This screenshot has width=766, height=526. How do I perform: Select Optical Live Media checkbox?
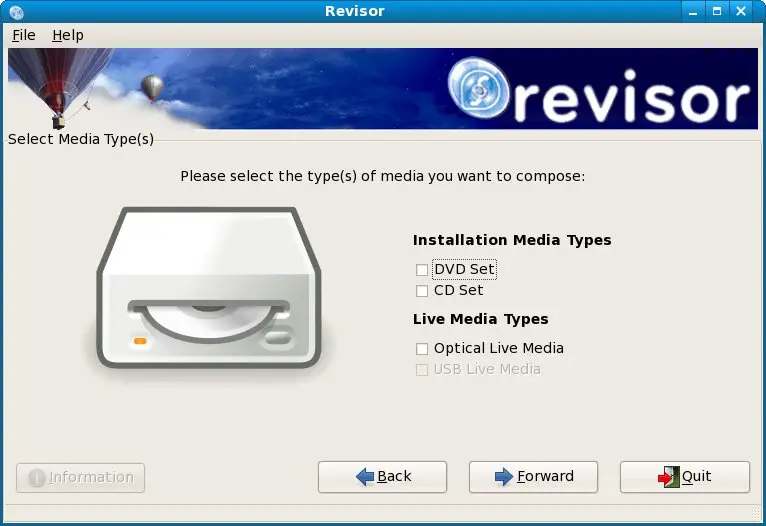(422, 349)
